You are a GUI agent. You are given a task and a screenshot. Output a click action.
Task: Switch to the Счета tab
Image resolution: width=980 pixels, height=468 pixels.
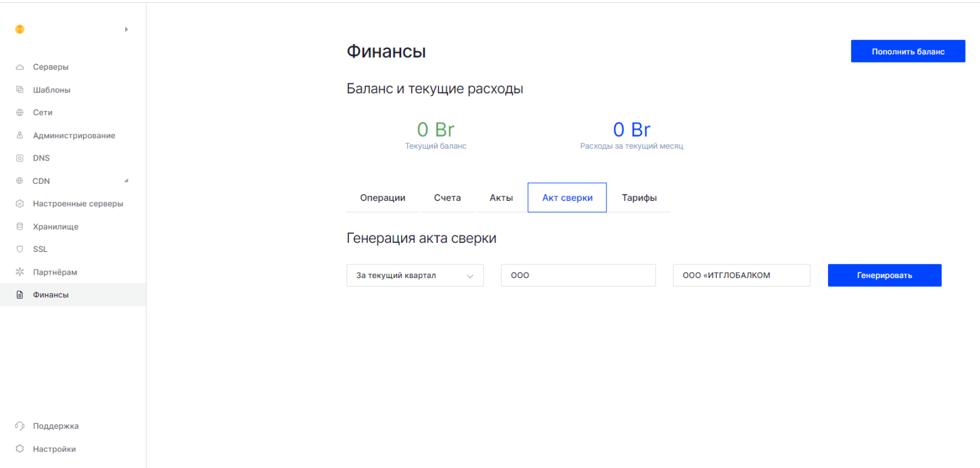[448, 198]
